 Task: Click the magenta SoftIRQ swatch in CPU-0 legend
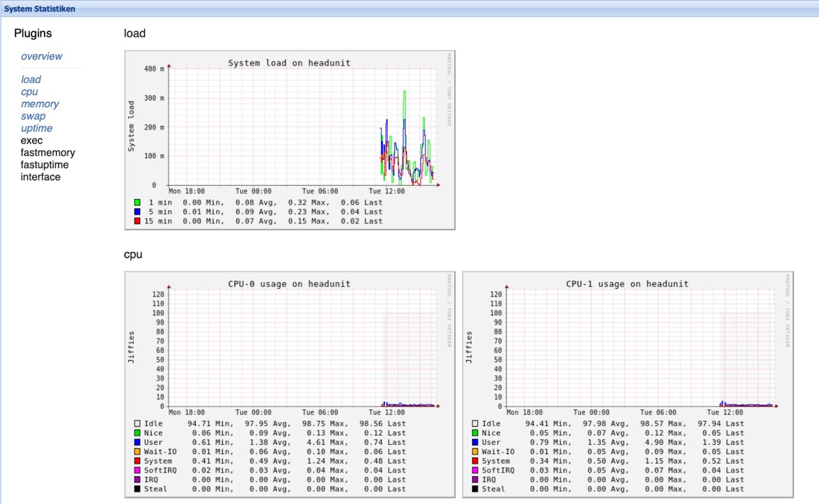pos(137,471)
